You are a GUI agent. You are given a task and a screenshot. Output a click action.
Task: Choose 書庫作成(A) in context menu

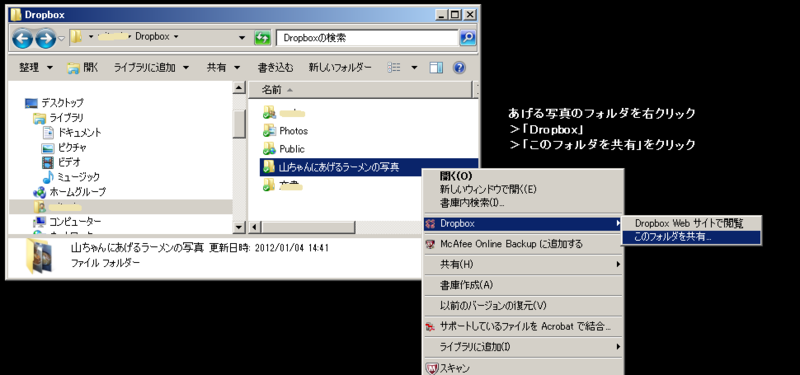[x=524, y=285]
